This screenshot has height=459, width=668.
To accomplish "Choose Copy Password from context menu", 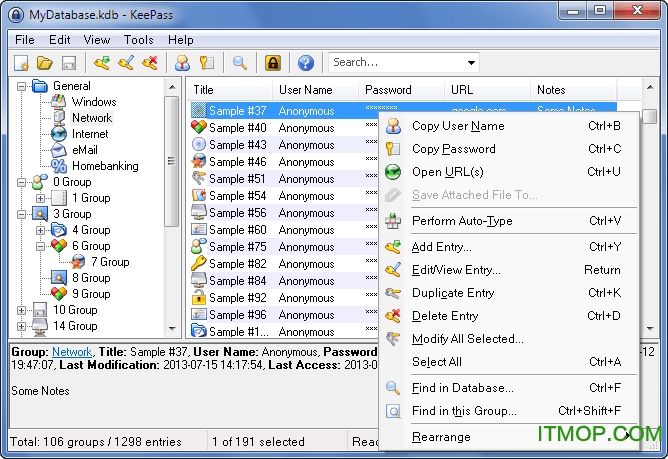I will click(509, 149).
